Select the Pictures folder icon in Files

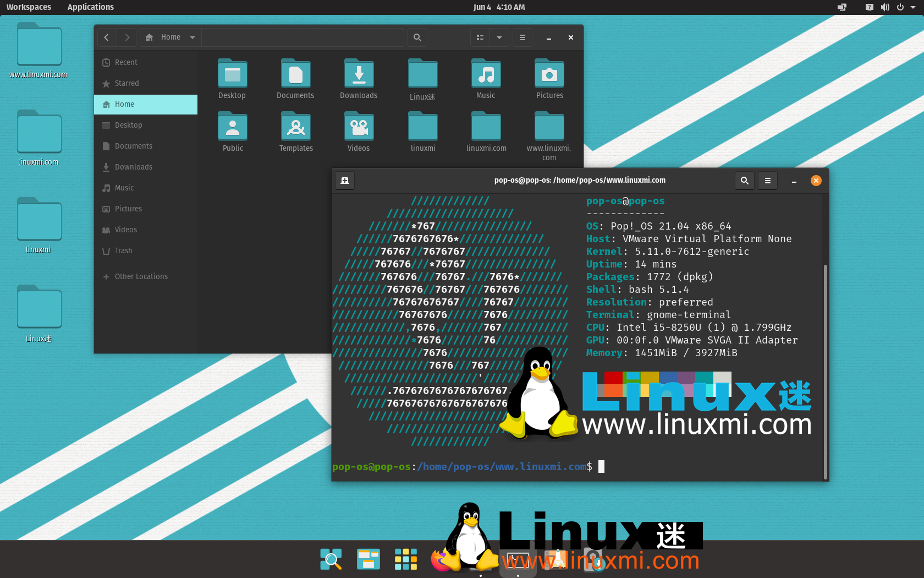[x=549, y=73]
